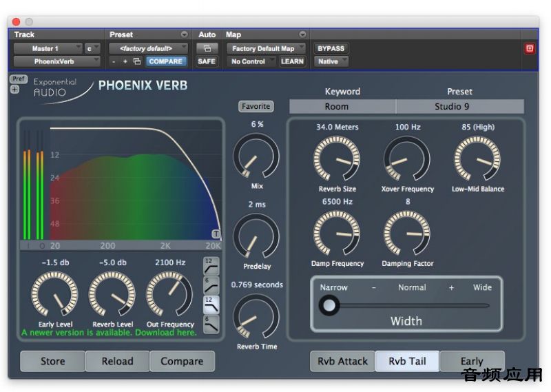This screenshot has width=551, height=392.
Task: Select the next preset with plus
Action: coord(125,61)
